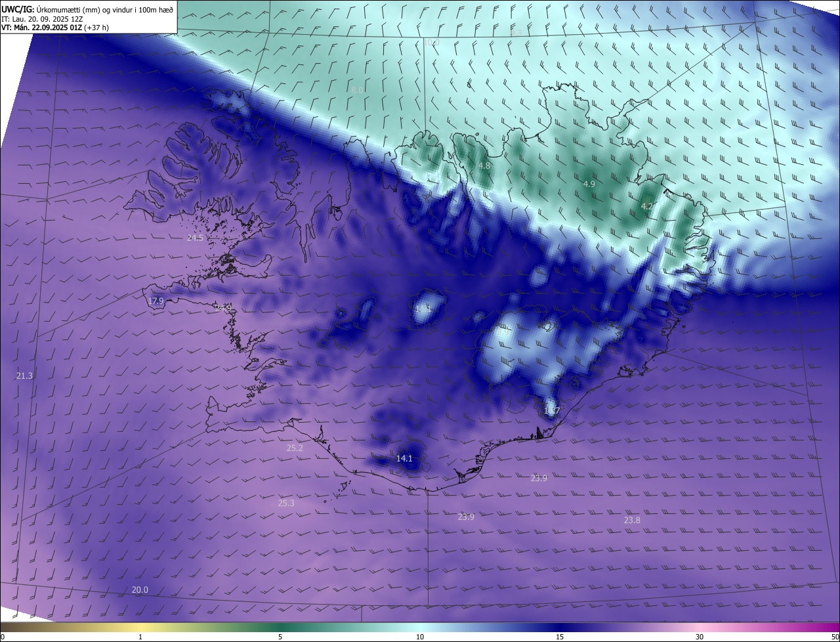Click the color scale label 10

point(420,637)
